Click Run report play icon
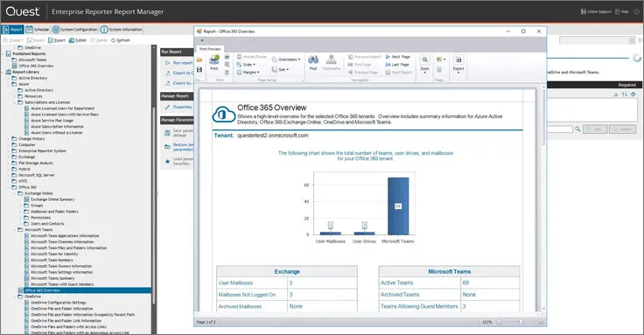The width and height of the screenshot is (644, 335). pyautogui.click(x=168, y=63)
